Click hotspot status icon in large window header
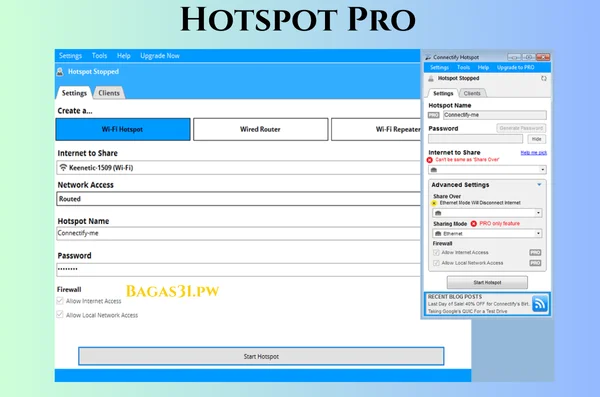The image size is (600, 397). [x=60, y=72]
